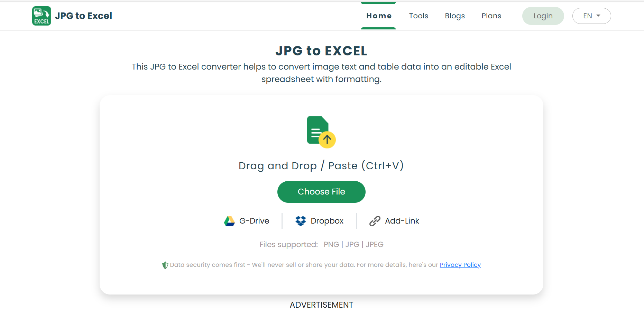
Task: Open the Privacy Policy link
Action: click(x=460, y=265)
